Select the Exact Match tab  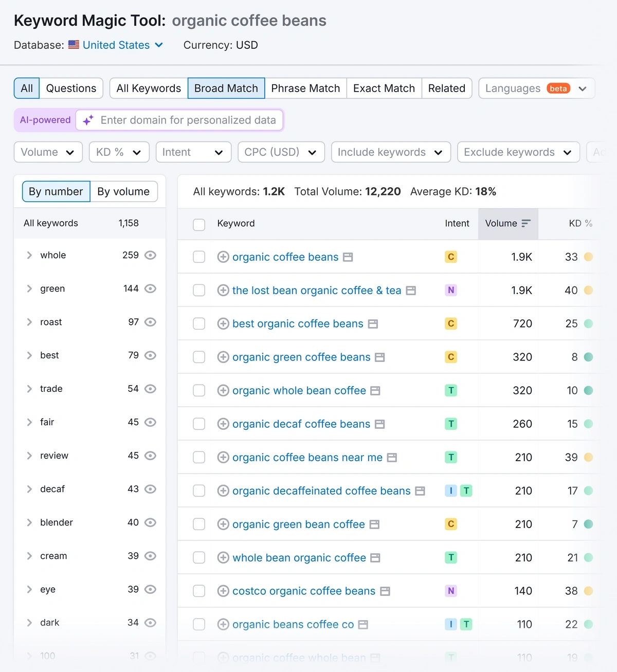pyautogui.click(x=384, y=88)
